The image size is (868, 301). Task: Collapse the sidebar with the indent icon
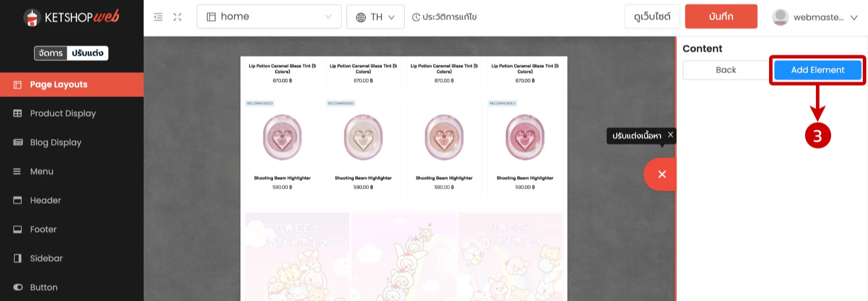point(158,17)
